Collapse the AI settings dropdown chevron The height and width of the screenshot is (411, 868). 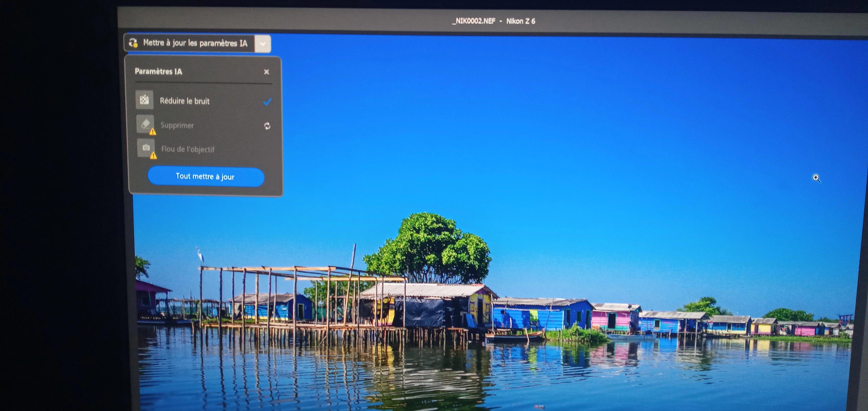click(263, 44)
